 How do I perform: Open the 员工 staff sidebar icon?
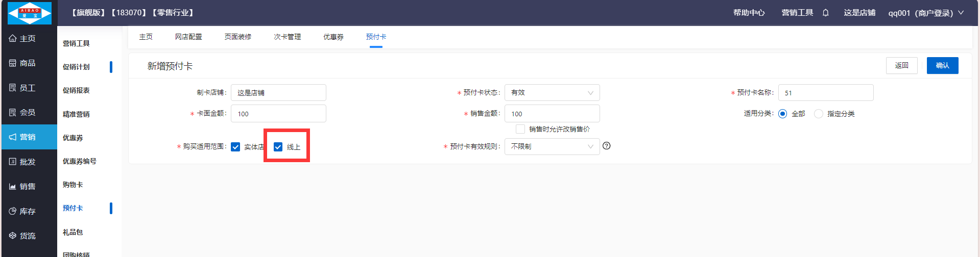tap(13, 88)
